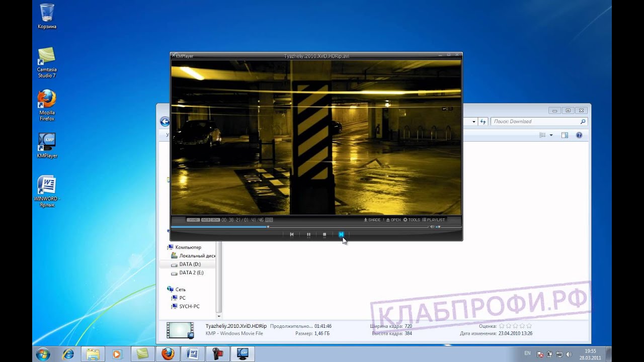Click the star rating in details pane

tap(515, 326)
